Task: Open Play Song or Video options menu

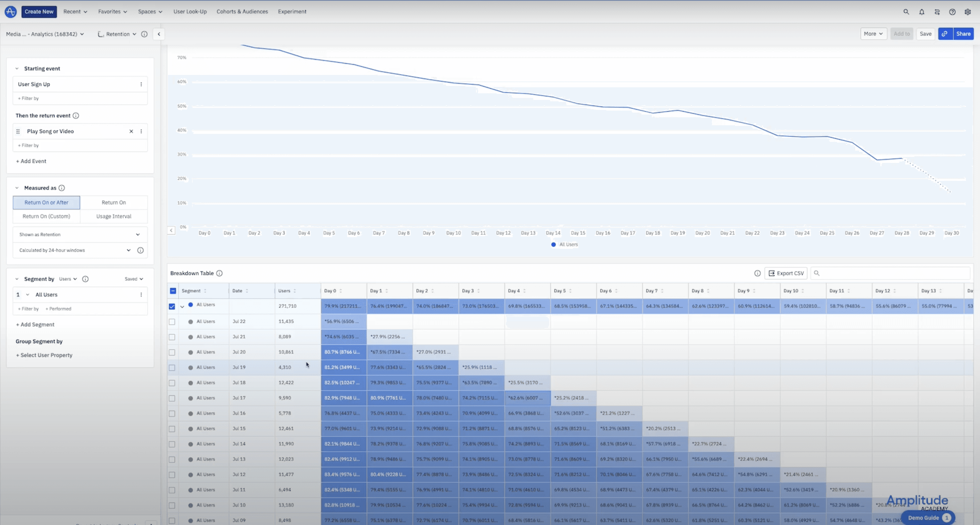Action: [141, 132]
